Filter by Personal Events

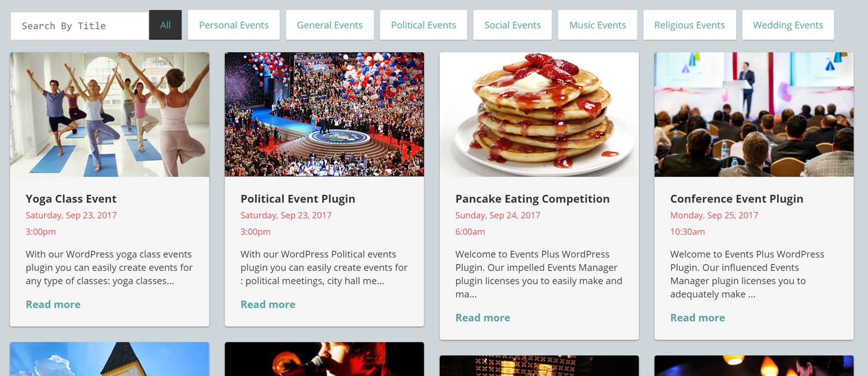pos(234,25)
